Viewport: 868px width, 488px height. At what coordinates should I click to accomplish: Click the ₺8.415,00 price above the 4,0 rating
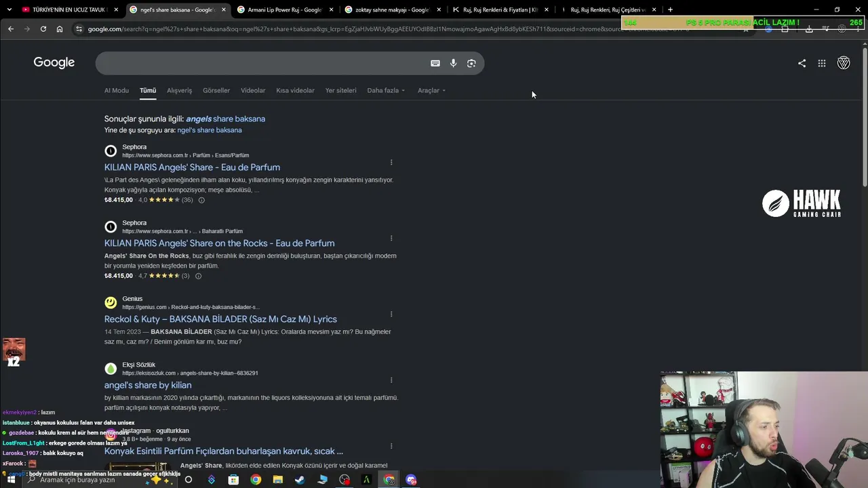click(119, 200)
